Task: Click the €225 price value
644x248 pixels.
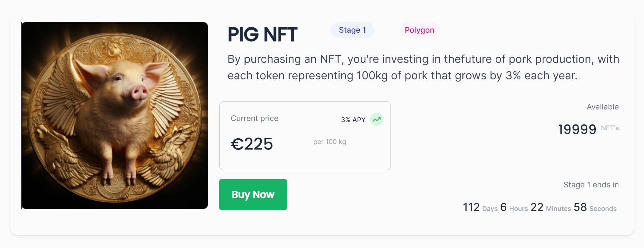Action: (x=252, y=144)
